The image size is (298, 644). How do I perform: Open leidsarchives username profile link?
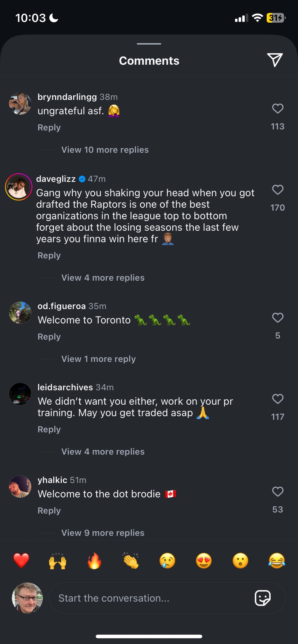click(x=65, y=387)
